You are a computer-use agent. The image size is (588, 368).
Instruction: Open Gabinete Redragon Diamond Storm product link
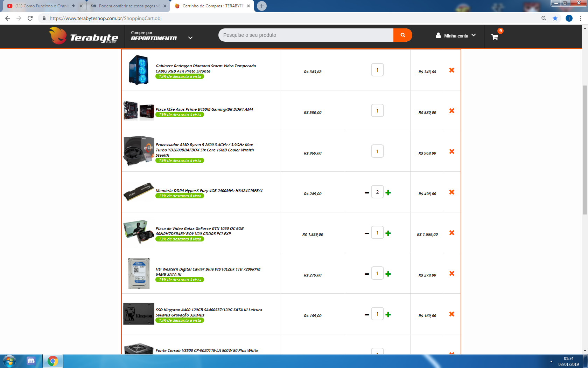(206, 68)
